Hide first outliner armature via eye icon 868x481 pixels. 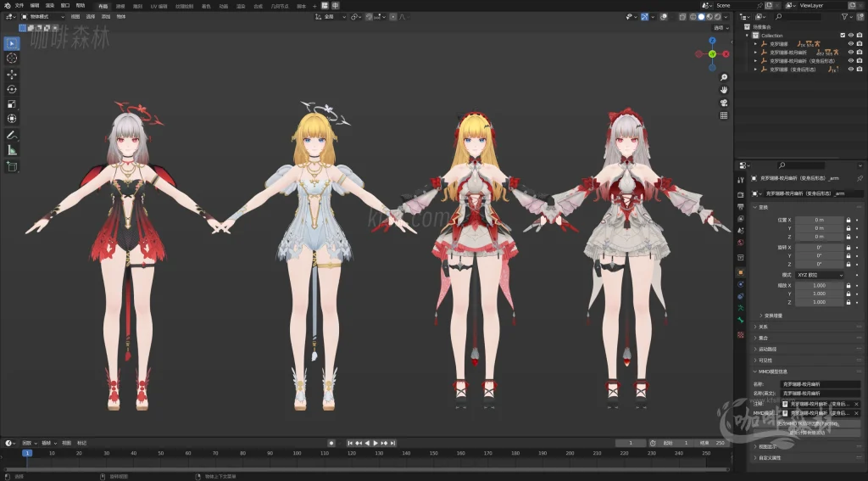click(851, 44)
